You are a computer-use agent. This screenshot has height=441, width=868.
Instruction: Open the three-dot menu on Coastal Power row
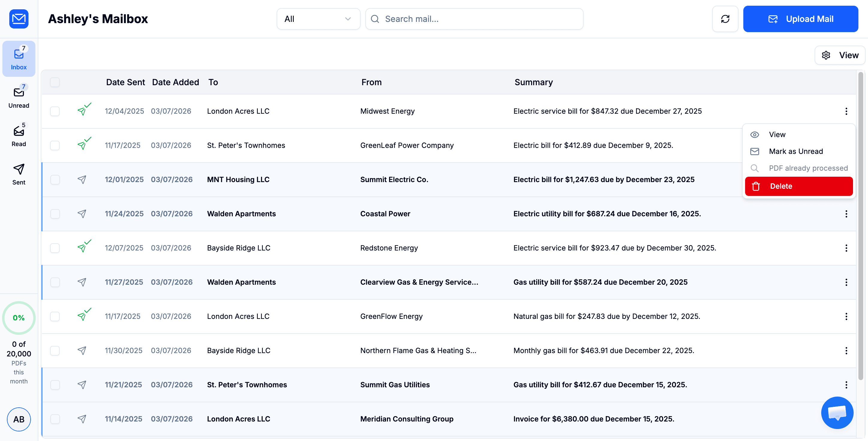click(846, 214)
